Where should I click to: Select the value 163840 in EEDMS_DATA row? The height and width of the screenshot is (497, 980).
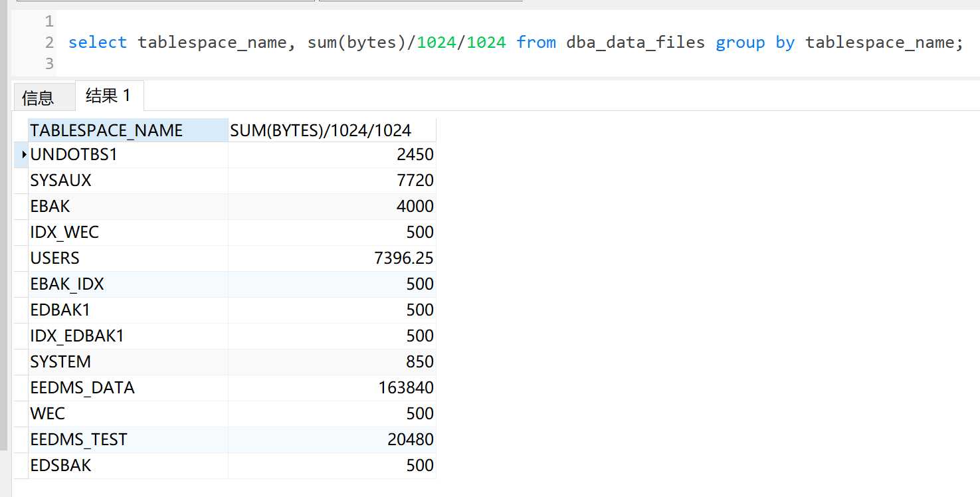[x=332, y=388]
